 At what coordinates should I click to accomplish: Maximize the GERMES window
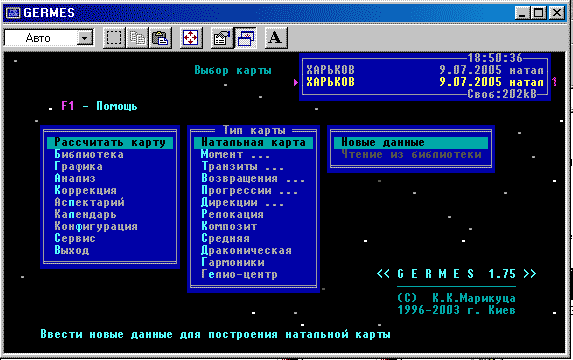coord(539,13)
